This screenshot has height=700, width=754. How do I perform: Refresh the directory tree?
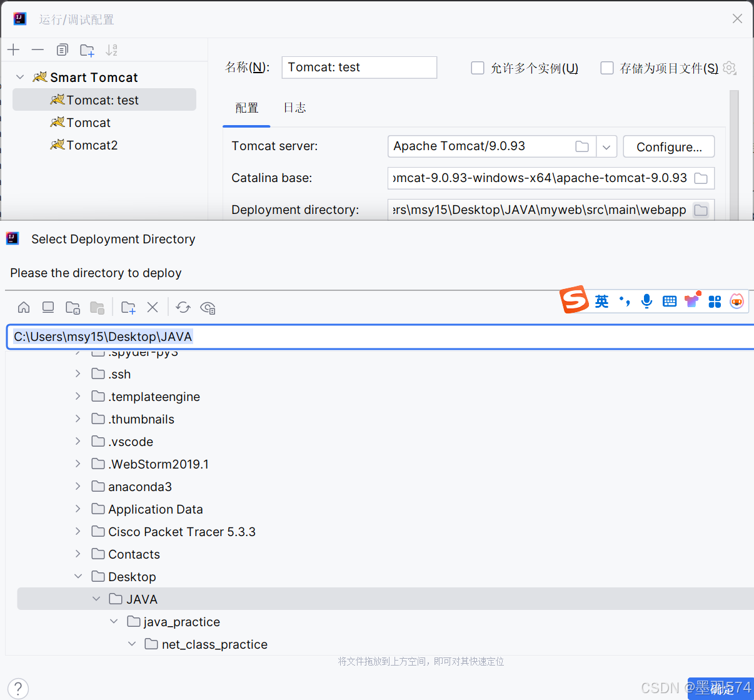click(183, 307)
